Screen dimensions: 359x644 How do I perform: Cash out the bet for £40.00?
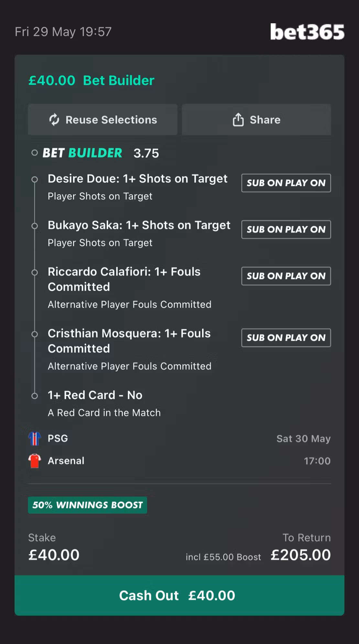pyautogui.click(x=180, y=595)
